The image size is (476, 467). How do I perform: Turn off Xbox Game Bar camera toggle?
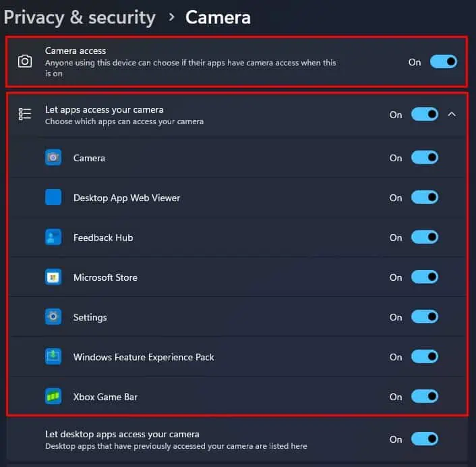424,397
